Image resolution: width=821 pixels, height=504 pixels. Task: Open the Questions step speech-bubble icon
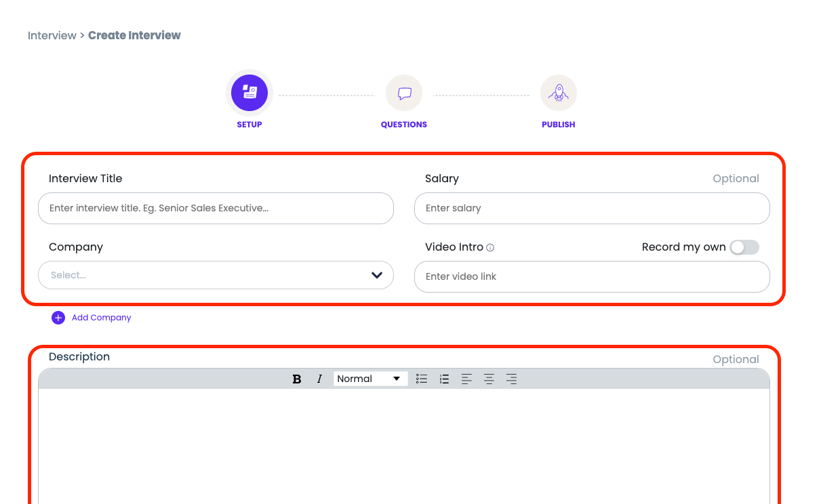(x=404, y=93)
